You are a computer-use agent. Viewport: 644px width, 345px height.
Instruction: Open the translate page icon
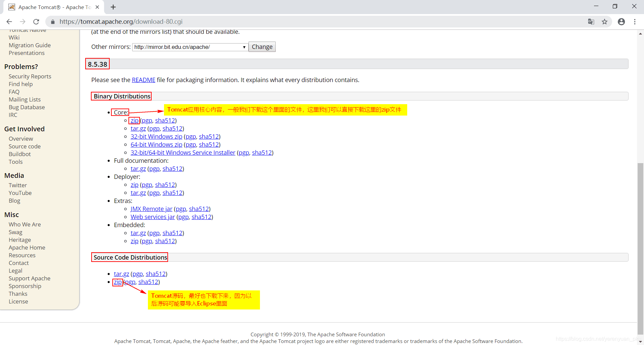tap(591, 22)
